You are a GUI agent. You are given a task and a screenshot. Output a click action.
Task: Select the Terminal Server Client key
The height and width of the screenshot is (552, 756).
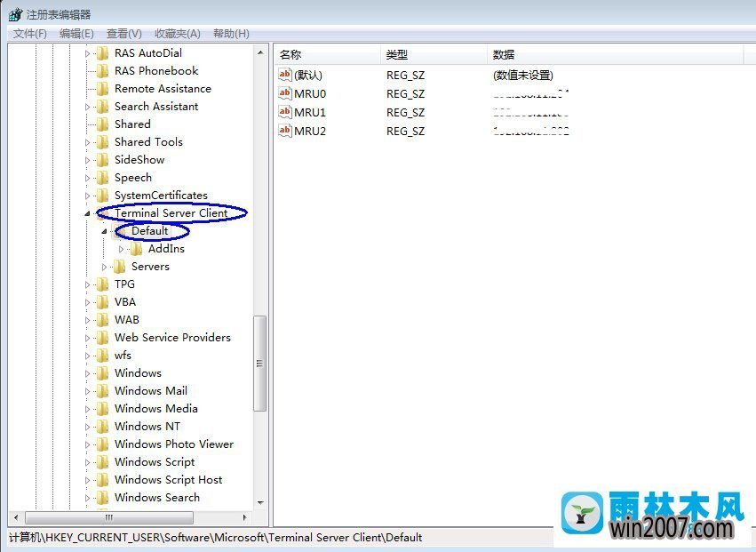(171, 213)
